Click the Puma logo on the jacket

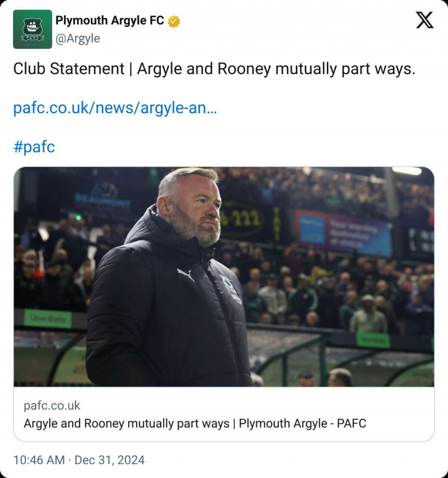point(185,275)
